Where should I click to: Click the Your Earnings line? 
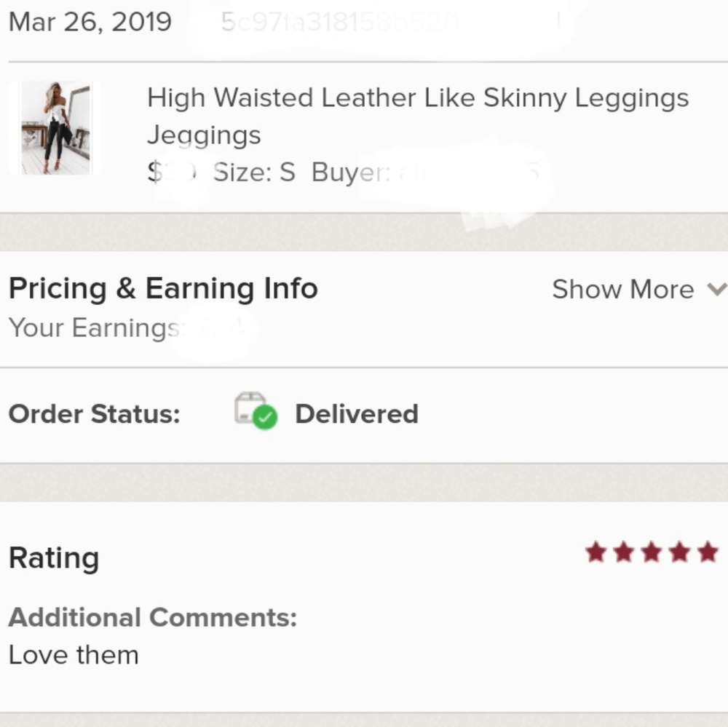coord(95,328)
